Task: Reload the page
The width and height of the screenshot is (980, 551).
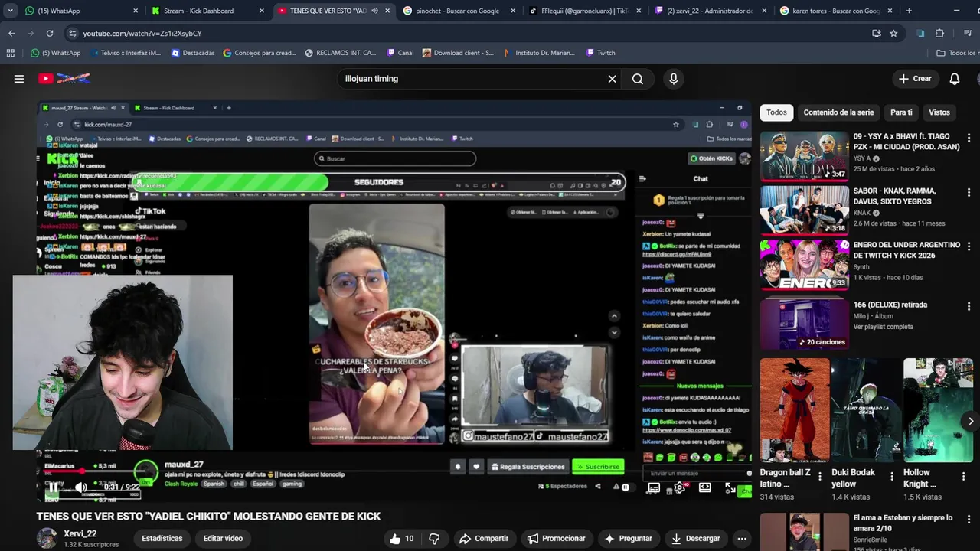Action: click(x=50, y=34)
